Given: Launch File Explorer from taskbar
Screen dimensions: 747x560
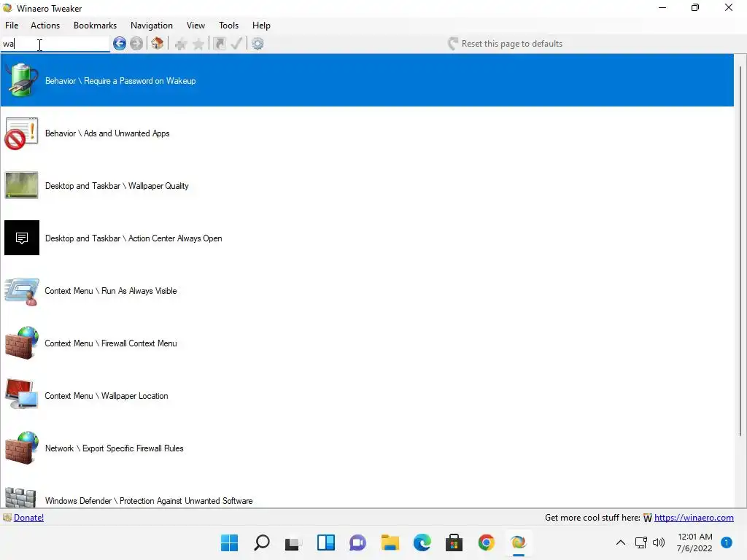Looking at the screenshot, I should [x=390, y=542].
